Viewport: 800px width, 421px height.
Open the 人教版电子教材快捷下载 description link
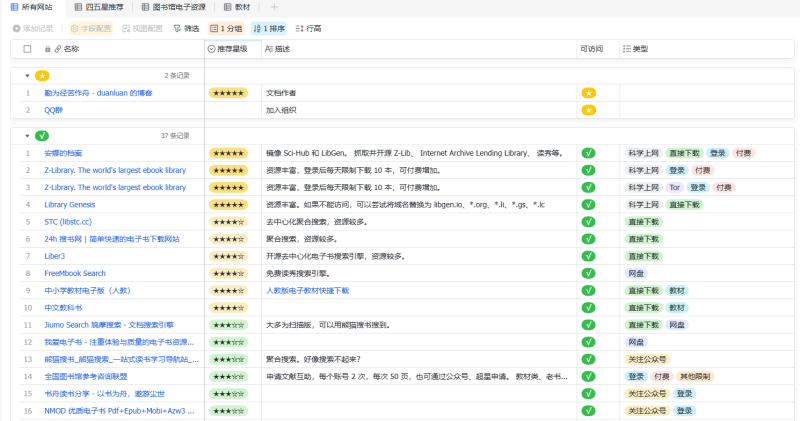308,290
